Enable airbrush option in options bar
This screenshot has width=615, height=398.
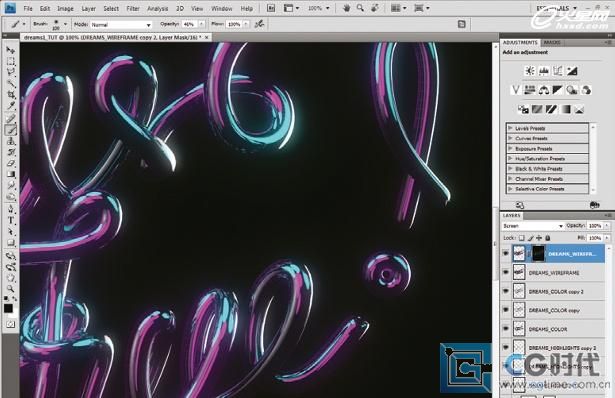click(x=259, y=24)
